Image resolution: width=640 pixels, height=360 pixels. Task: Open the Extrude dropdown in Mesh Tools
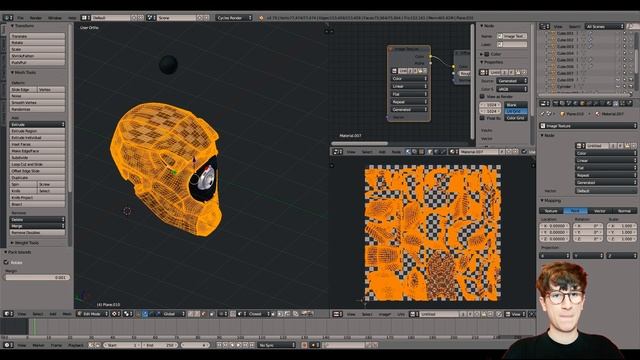(37, 124)
